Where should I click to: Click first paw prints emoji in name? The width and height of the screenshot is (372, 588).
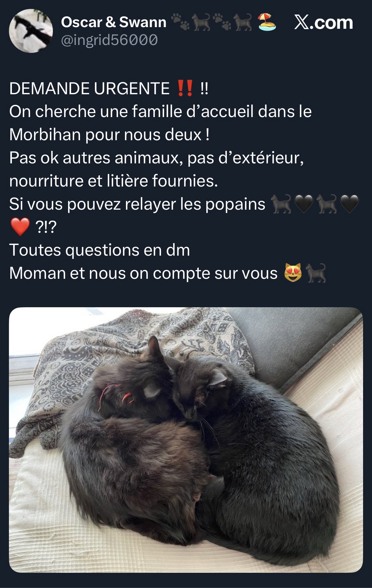coord(181,21)
